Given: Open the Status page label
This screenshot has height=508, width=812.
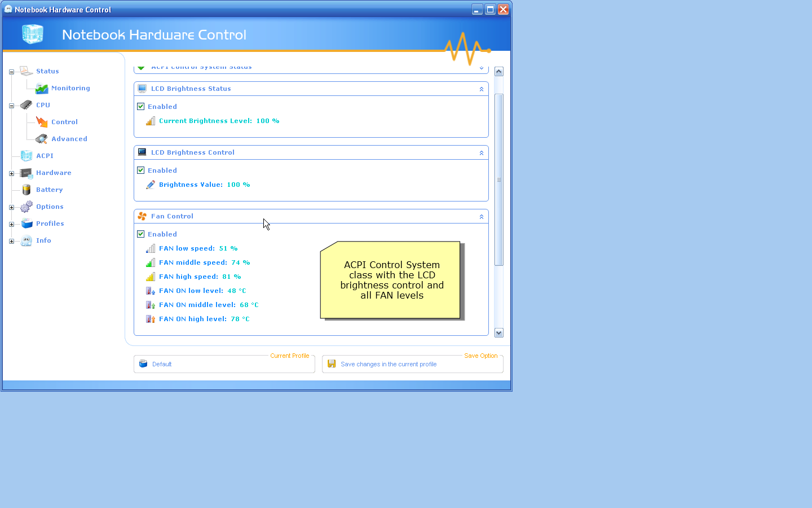Looking at the screenshot, I should [x=47, y=71].
